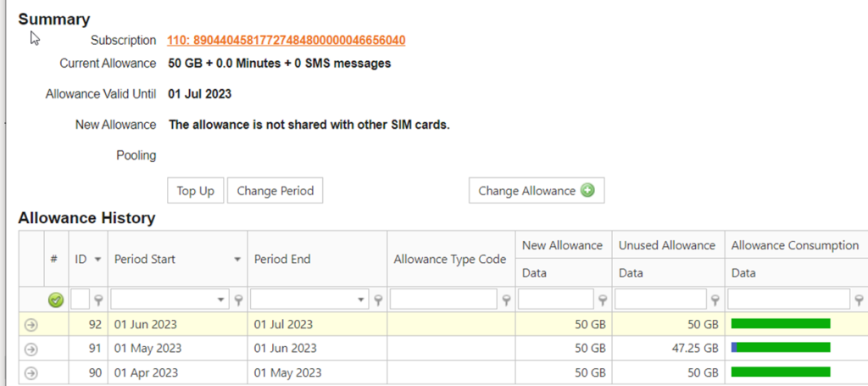This screenshot has width=868, height=386.
Task: Focus the Allowance Type Code filter field
Action: pos(443,299)
